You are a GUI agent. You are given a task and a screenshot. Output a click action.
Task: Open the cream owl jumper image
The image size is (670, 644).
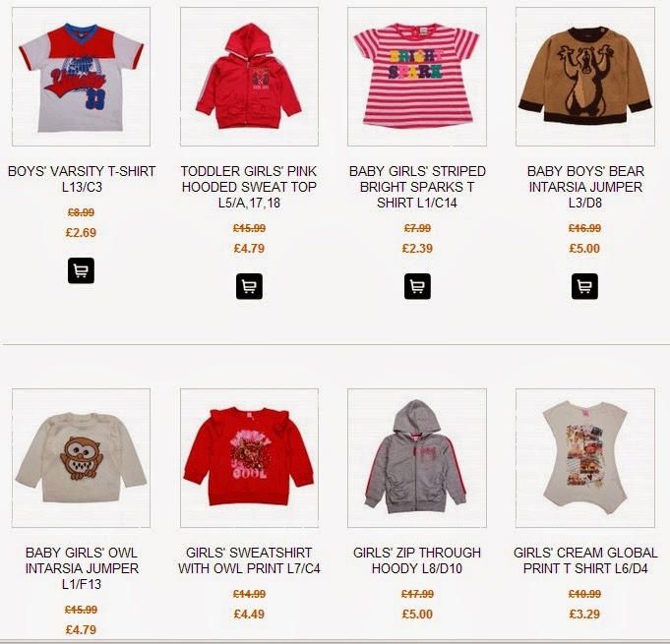pyautogui.click(x=82, y=458)
